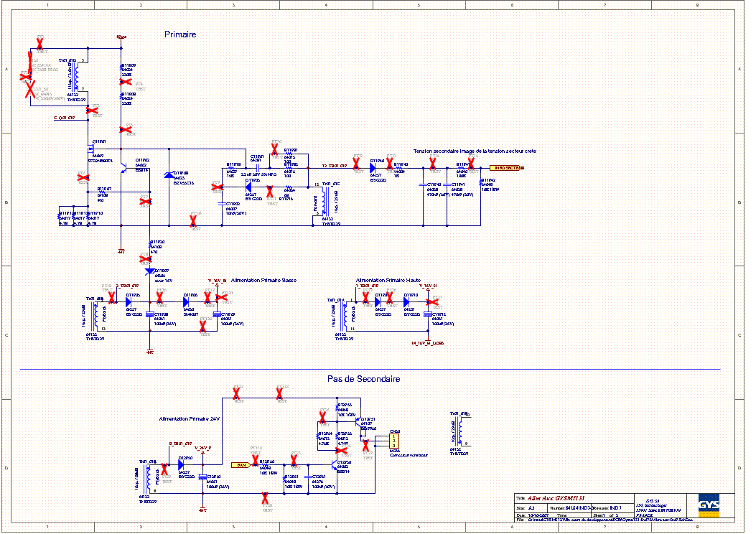Select the C11002 capacitor symbol
756x534 pixels.
(x=222, y=205)
